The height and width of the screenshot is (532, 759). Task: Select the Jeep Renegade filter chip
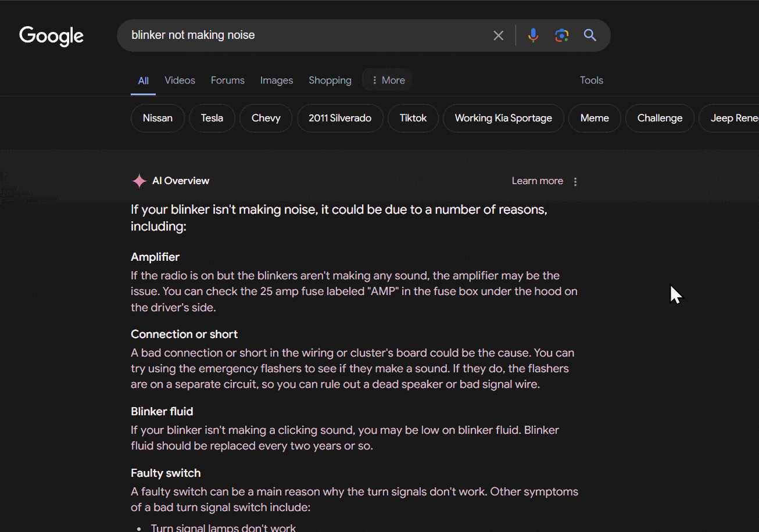pyautogui.click(x=729, y=118)
